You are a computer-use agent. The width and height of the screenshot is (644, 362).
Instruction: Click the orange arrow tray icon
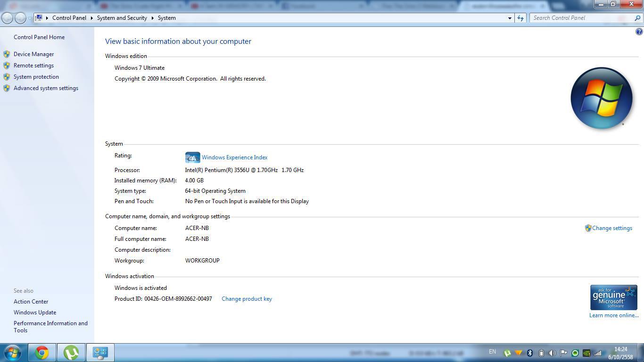click(519, 353)
